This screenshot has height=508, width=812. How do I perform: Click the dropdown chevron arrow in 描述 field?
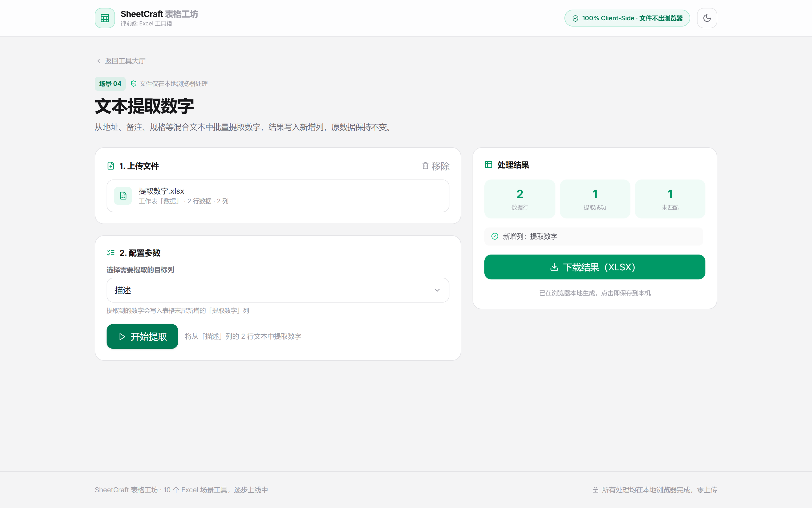[437, 290]
